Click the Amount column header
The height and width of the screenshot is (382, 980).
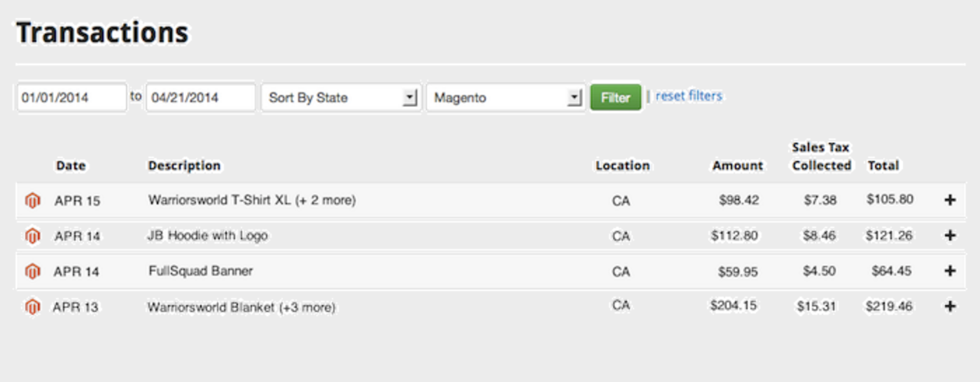pyautogui.click(x=738, y=166)
